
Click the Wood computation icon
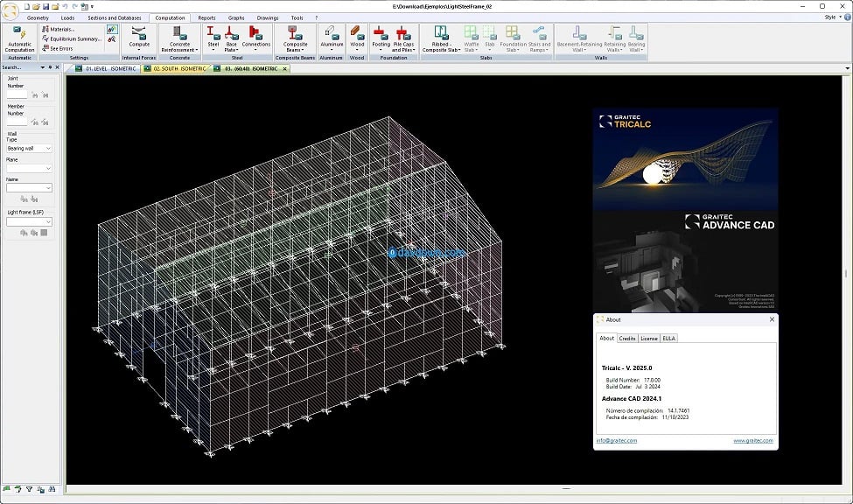tap(357, 32)
